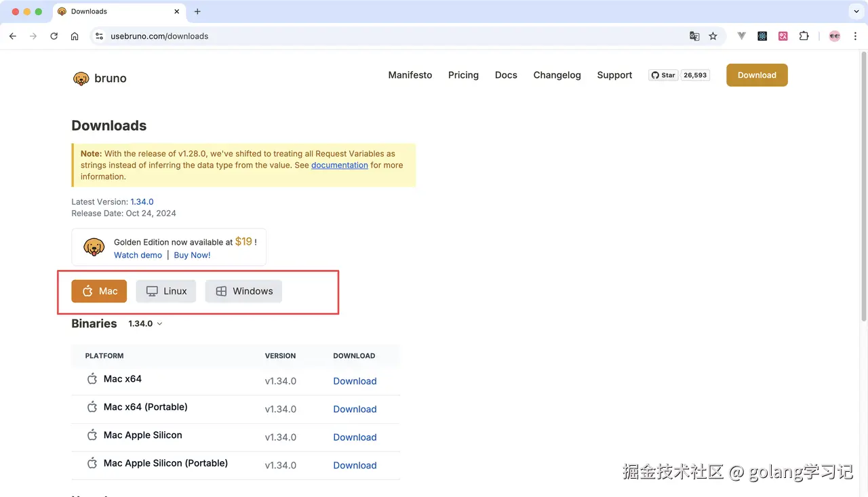Open the Google Translate icon in address bar
This screenshot has height=497, width=868.
(694, 36)
